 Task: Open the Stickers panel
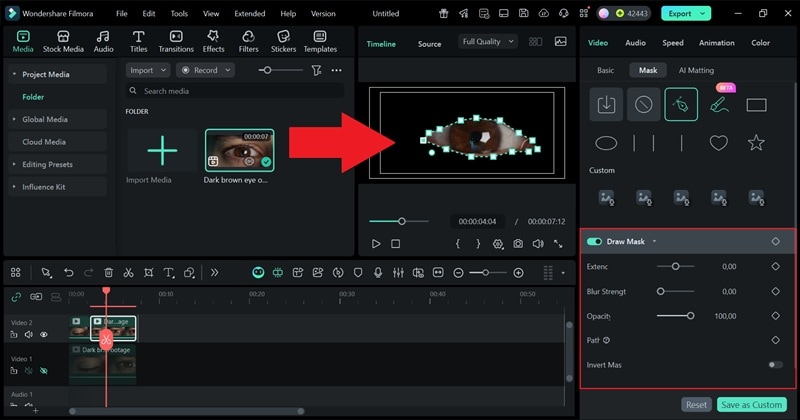click(x=283, y=41)
